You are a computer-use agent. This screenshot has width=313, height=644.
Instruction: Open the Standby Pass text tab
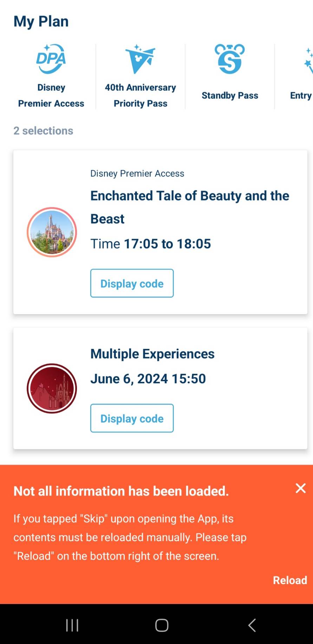click(230, 95)
